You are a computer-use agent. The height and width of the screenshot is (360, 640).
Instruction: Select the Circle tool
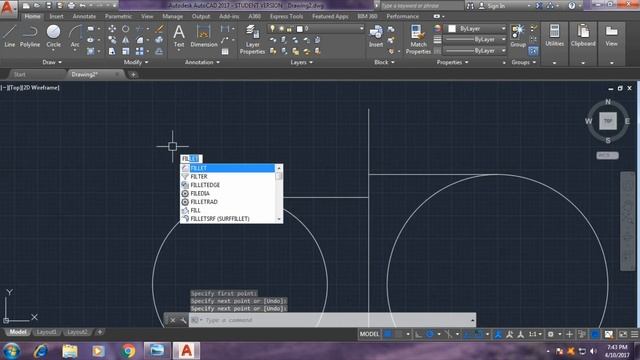[x=53, y=36]
